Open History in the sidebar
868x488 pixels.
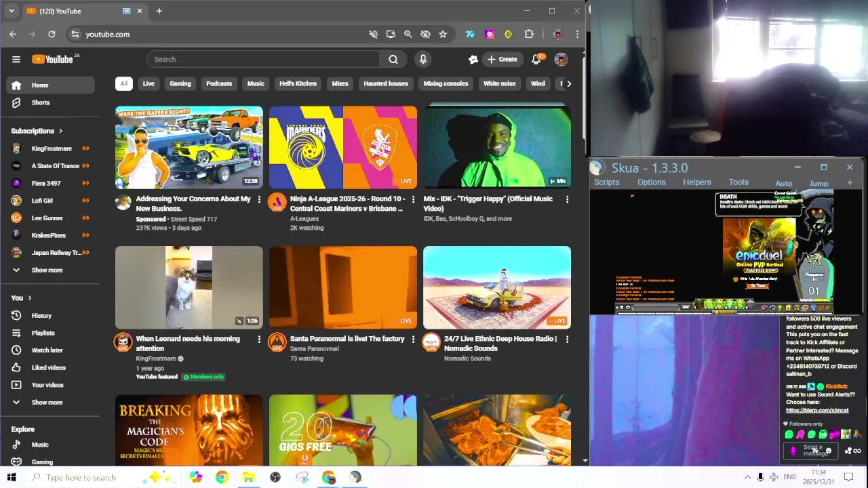point(51,316)
